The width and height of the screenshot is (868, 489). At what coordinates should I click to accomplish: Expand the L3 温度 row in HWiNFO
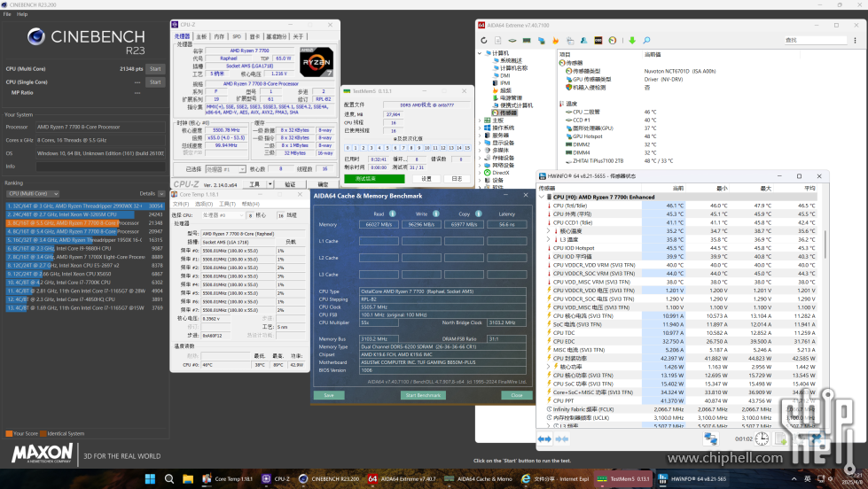549,239
